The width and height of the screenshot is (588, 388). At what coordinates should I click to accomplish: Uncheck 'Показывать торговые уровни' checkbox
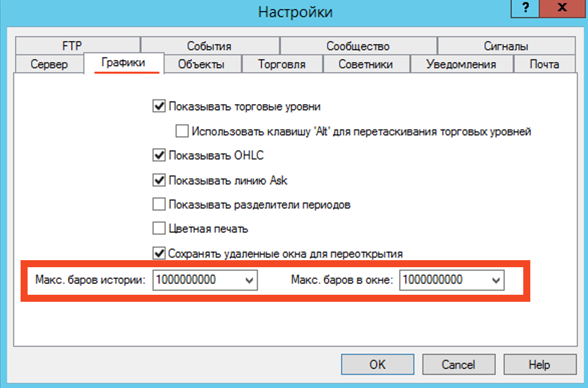159,106
